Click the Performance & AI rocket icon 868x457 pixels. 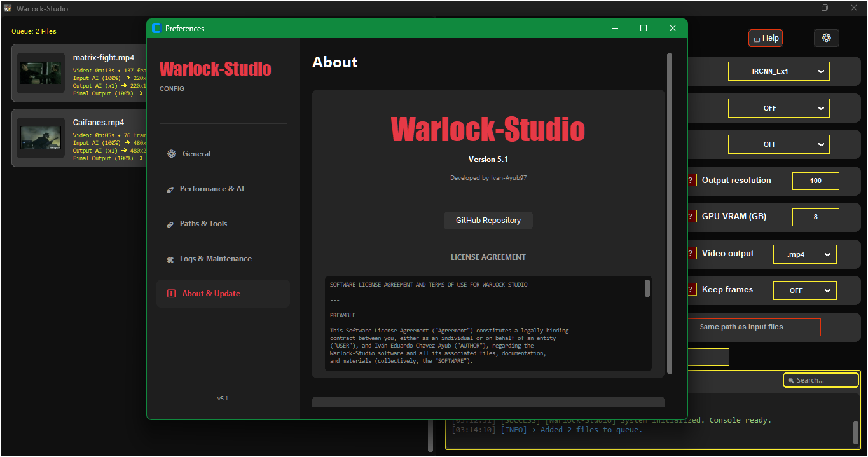point(170,189)
